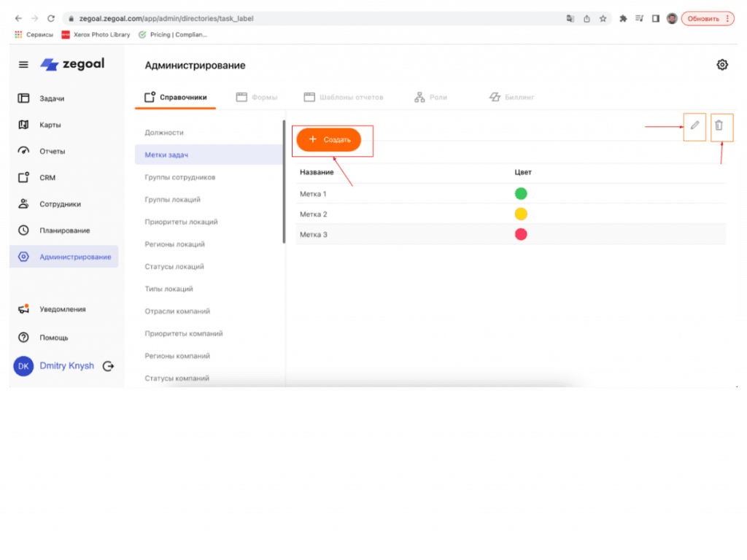This screenshot has width=747, height=560.
Task: Click the Создать button
Action: [x=329, y=139]
